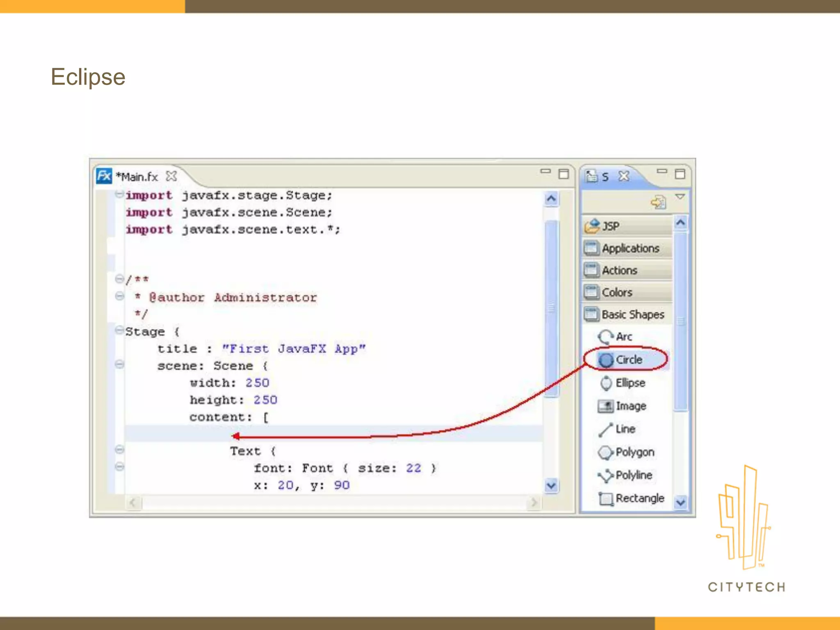Image resolution: width=840 pixels, height=630 pixels.
Task: Select the Ellipse shape snippet
Action: click(x=622, y=383)
